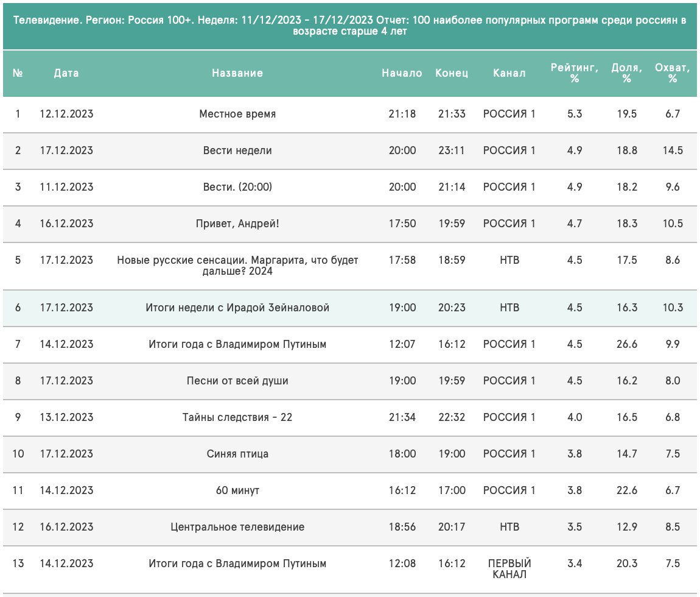Click the "Название" column header

(x=237, y=73)
